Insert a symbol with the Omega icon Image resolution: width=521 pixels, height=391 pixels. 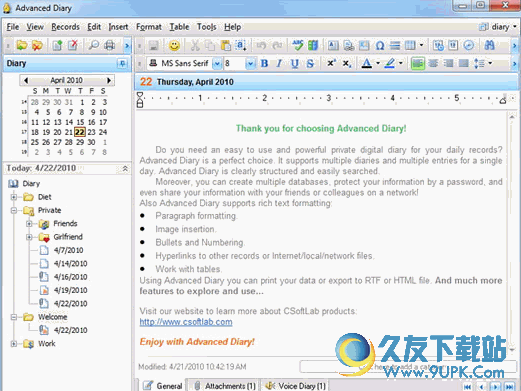click(x=380, y=45)
